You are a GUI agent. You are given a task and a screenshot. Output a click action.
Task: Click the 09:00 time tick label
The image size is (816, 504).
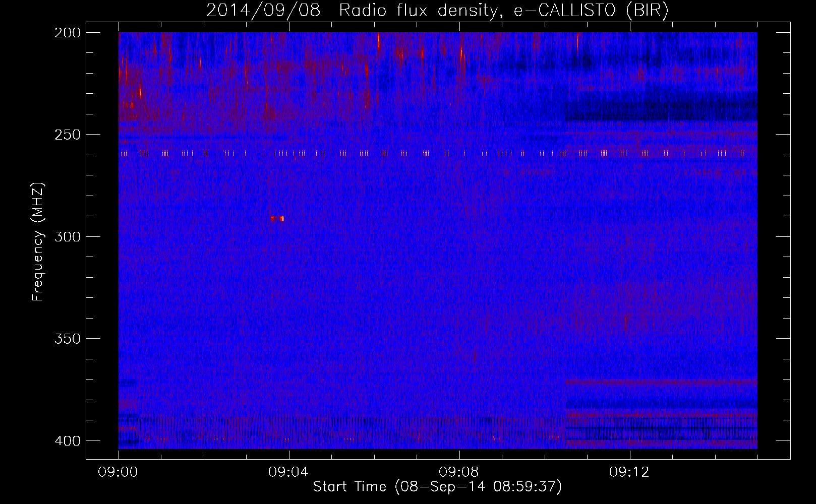point(118,472)
